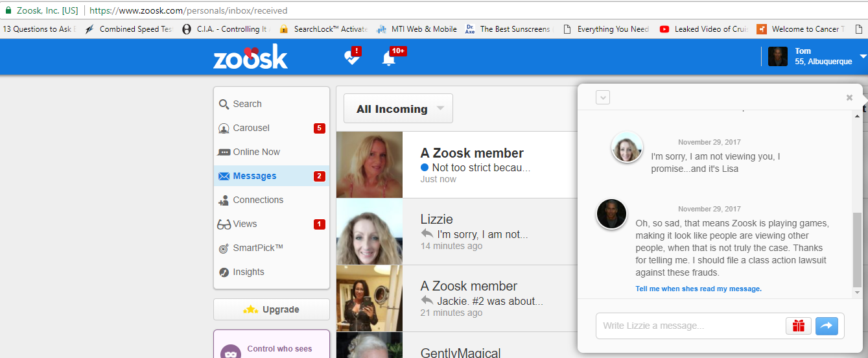Click Tom's avatar in the chat
Viewport: 868px width, 358px height.
pyautogui.click(x=611, y=214)
